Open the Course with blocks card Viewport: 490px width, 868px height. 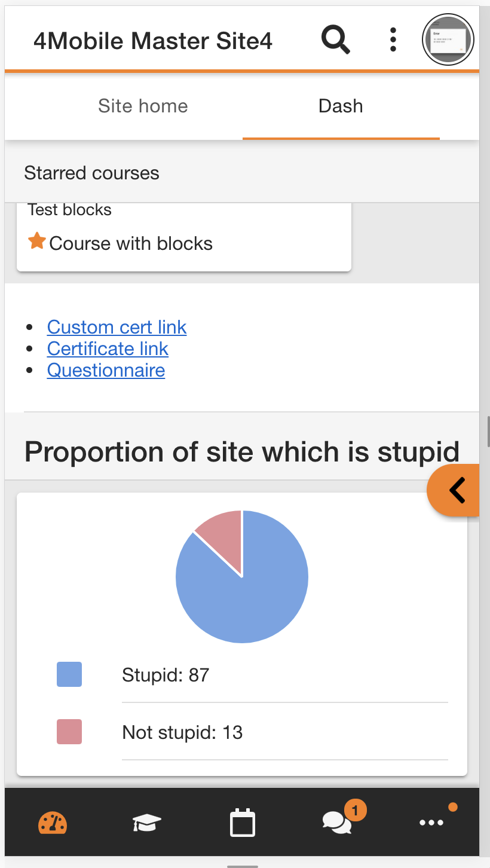[x=184, y=237]
